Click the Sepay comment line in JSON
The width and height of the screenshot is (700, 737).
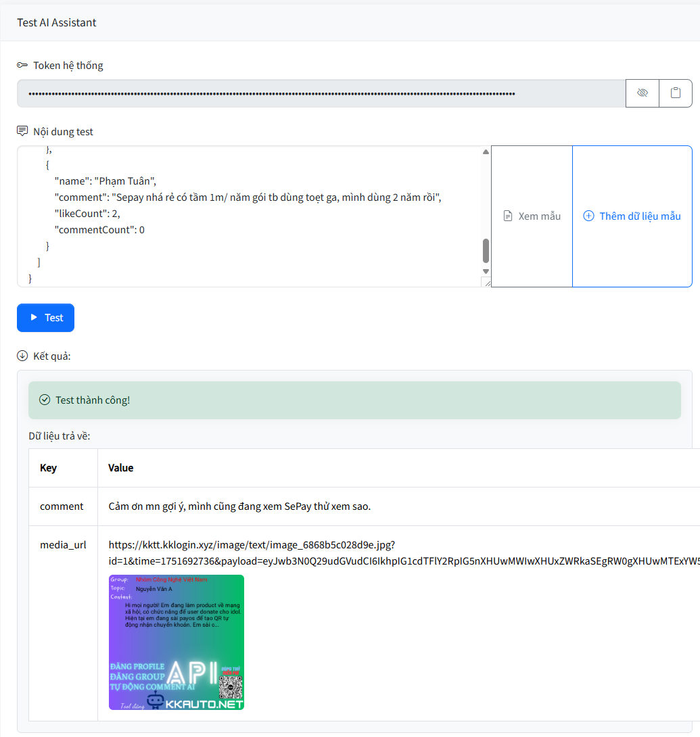coord(248,197)
